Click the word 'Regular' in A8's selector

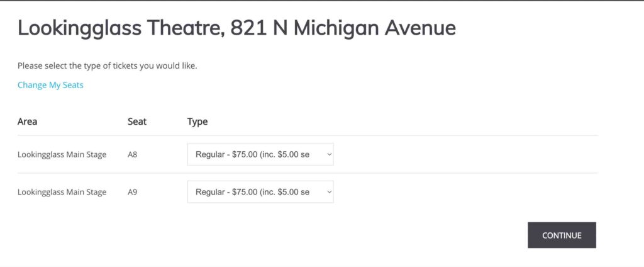(x=210, y=155)
